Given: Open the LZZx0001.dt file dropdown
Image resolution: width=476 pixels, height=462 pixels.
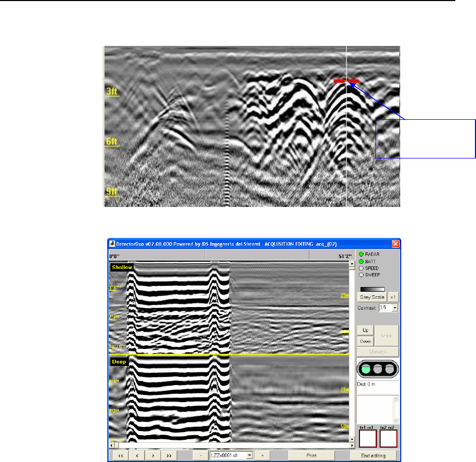Looking at the screenshot, I should (250, 455).
